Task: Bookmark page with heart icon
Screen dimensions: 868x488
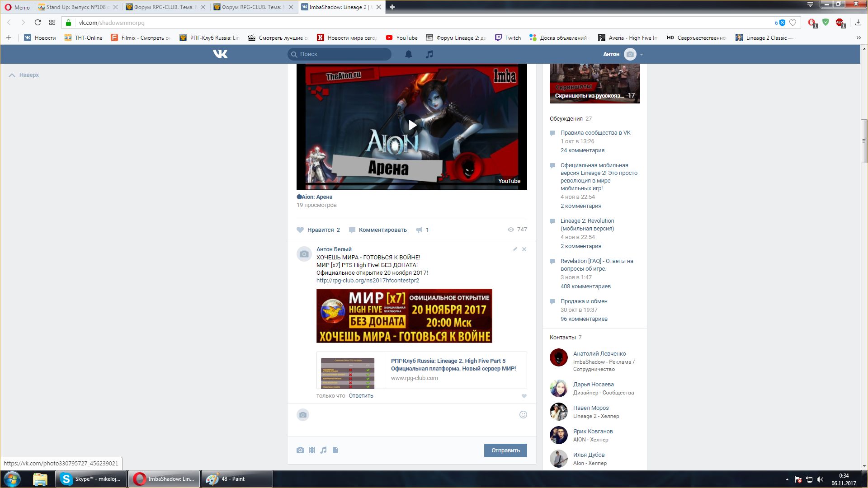Action: tap(793, 23)
